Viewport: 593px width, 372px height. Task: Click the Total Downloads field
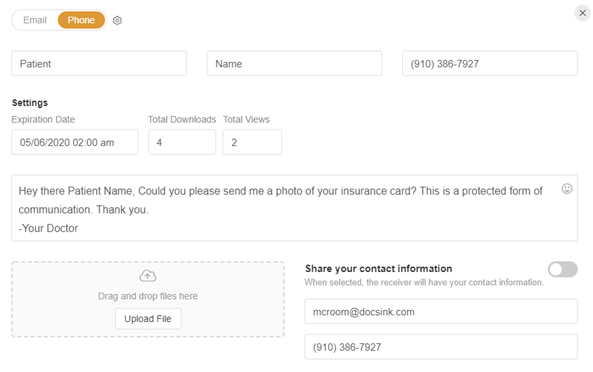182,142
